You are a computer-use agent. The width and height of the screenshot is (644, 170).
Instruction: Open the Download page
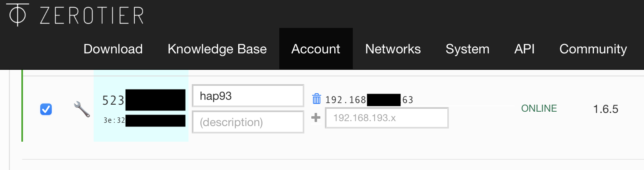pyautogui.click(x=113, y=49)
